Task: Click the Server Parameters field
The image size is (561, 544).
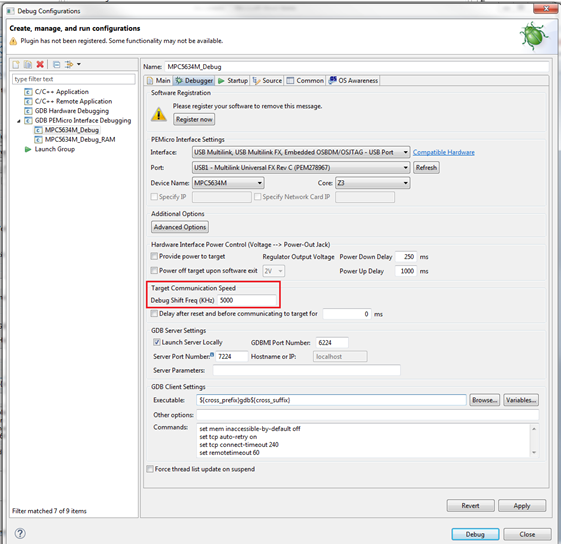Action: click(307, 370)
